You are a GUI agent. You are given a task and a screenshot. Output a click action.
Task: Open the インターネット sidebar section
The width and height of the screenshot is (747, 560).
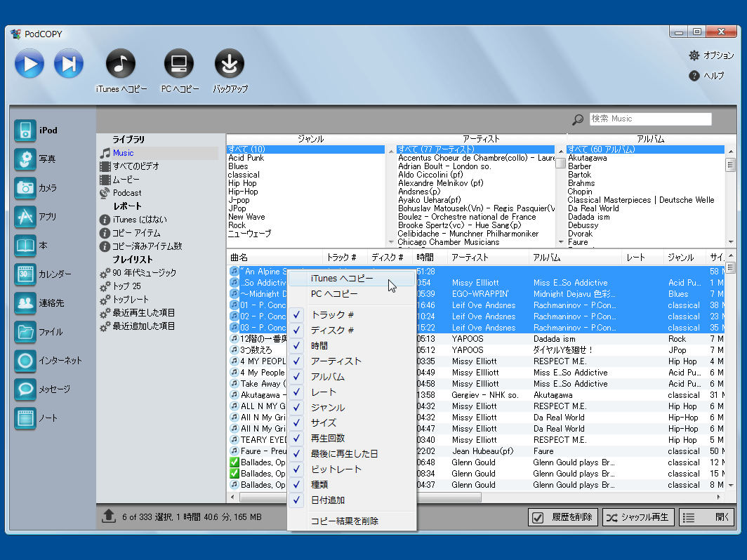pos(25,361)
